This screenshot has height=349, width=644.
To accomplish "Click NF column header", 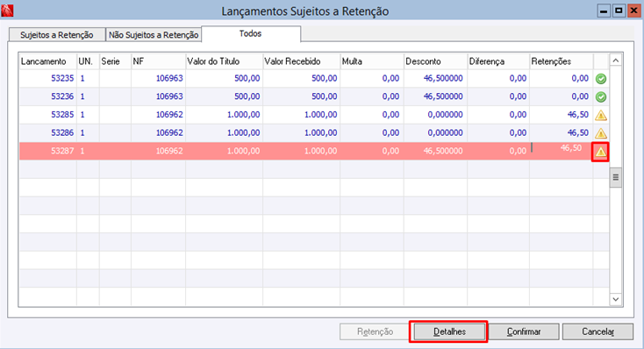I will [x=158, y=61].
